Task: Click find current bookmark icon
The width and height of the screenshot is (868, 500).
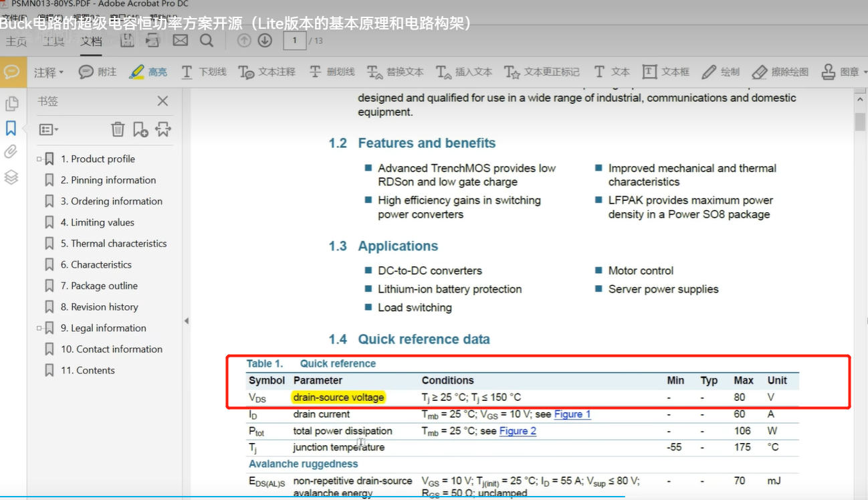Action: point(163,129)
